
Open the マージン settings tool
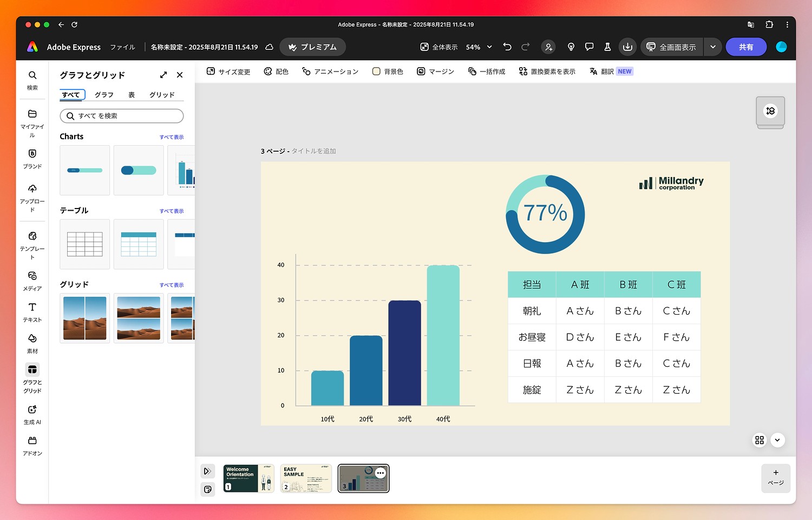tap(435, 71)
